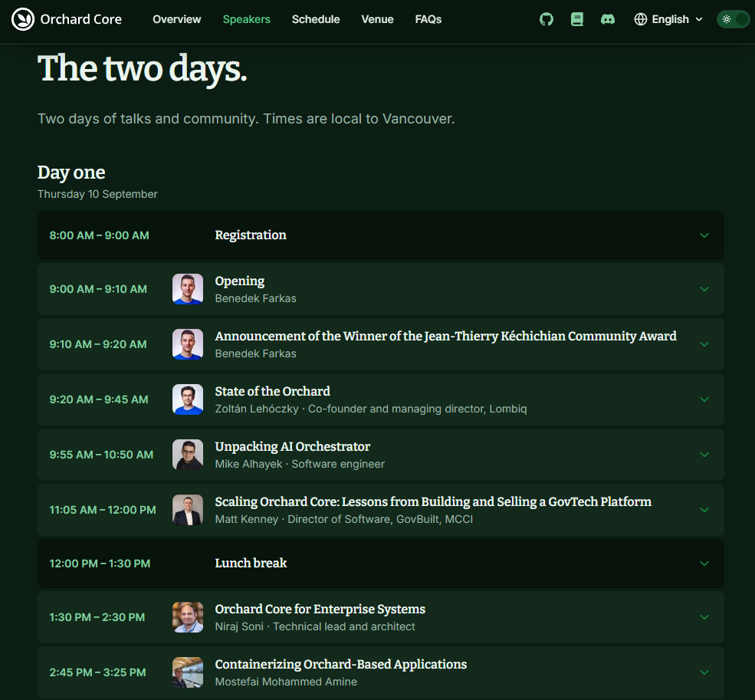Image resolution: width=755 pixels, height=700 pixels.
Task: Go to the Overview nav item
Action: tap(177, 19)
